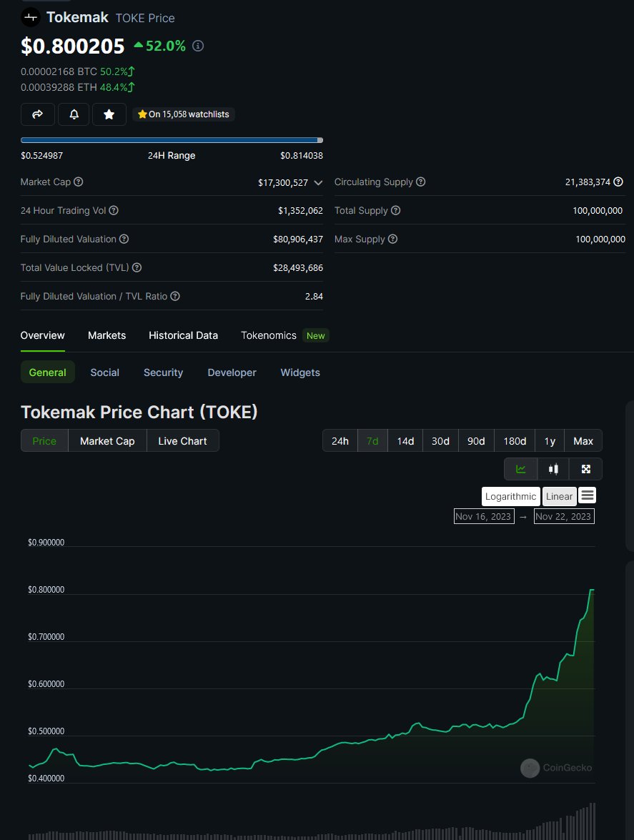The image size is (634, 840).
Task: Select Linear scale
Action: (559, 497)
